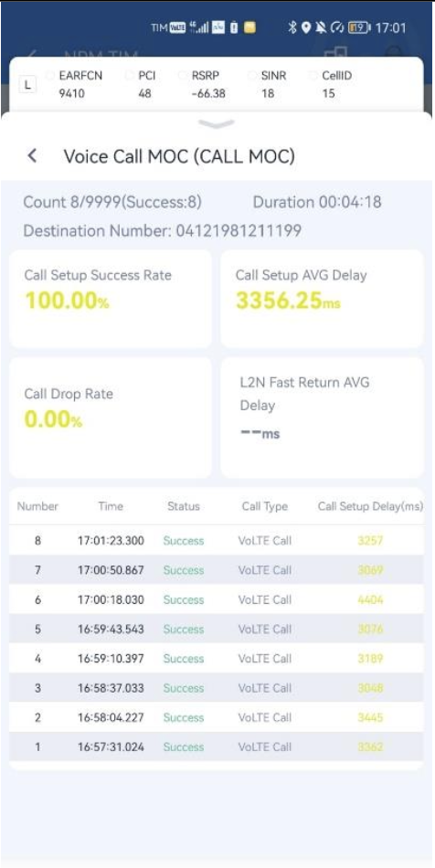Go back using the left chevron arrow
This screenshot has width=435, height=868.
[32, 156]
